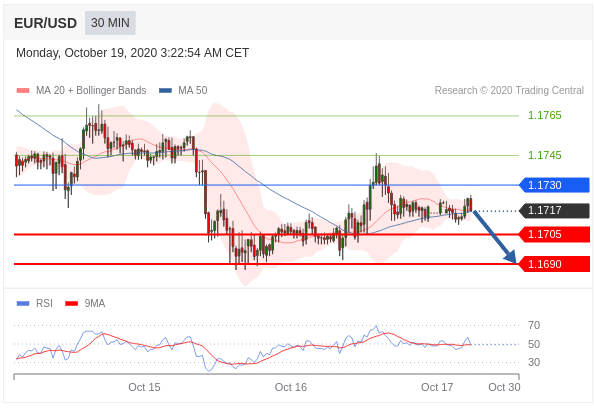Click the blue downward trend arrow head

point(511,257)
